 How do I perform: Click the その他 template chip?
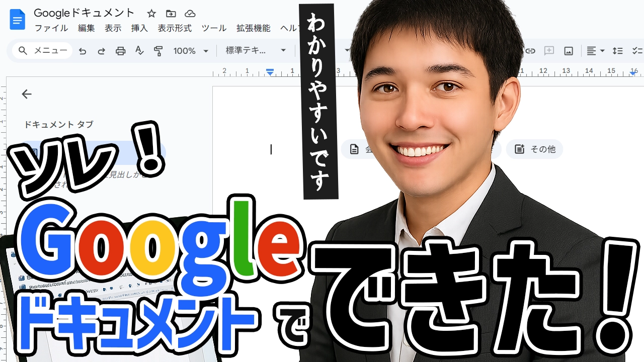pos(534,149)
